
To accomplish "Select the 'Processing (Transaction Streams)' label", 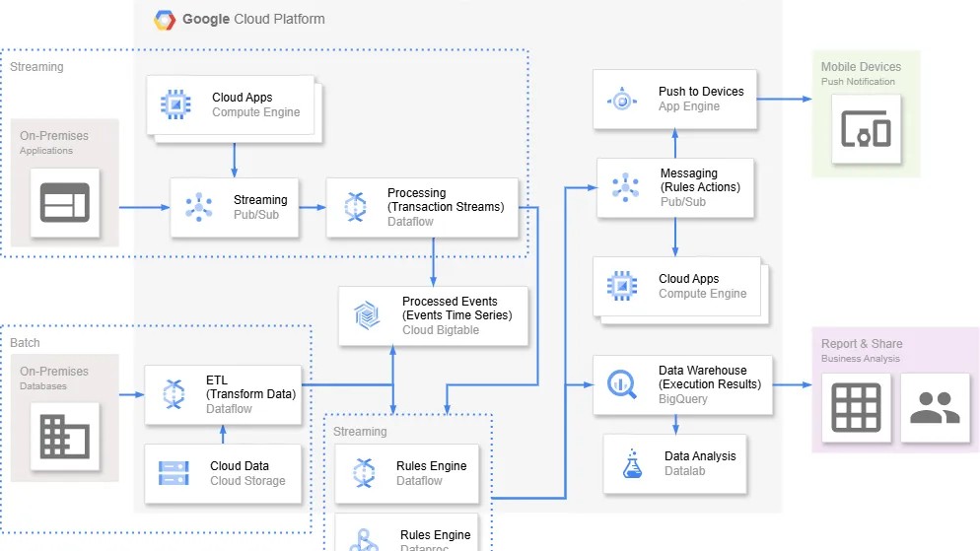I will pyautogui.click(x=446, y=200).
